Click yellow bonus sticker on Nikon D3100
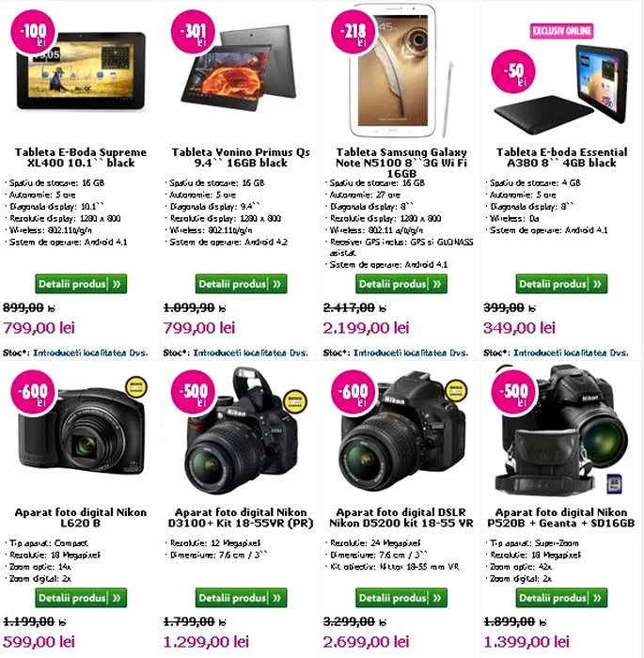Image resolution: width=644 pixels, height=658 pixels. 295,401
